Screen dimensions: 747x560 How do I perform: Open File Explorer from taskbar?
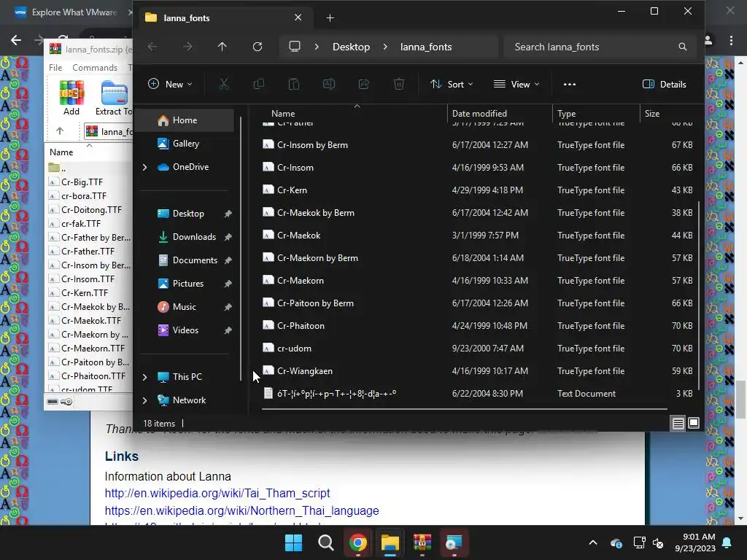coord(390,542)
